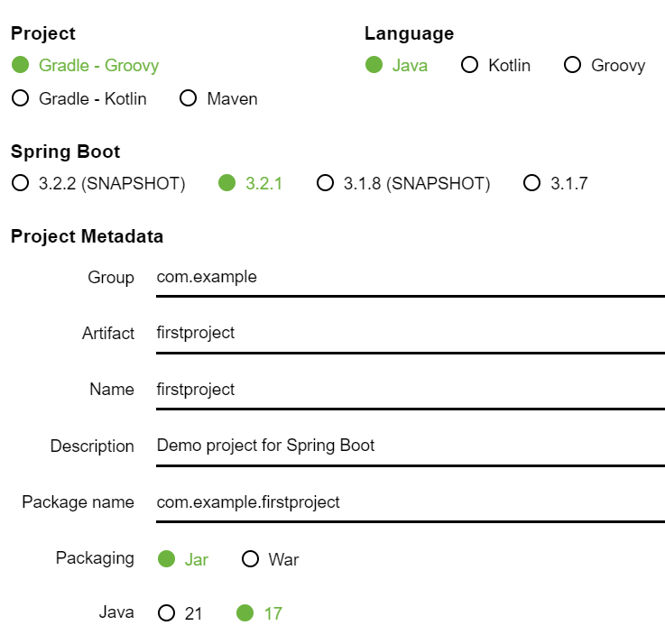The height and width of the screenshot is (644, 665).
Task: Click the Project Metadata heading
Action: click(x=87, y=237)
